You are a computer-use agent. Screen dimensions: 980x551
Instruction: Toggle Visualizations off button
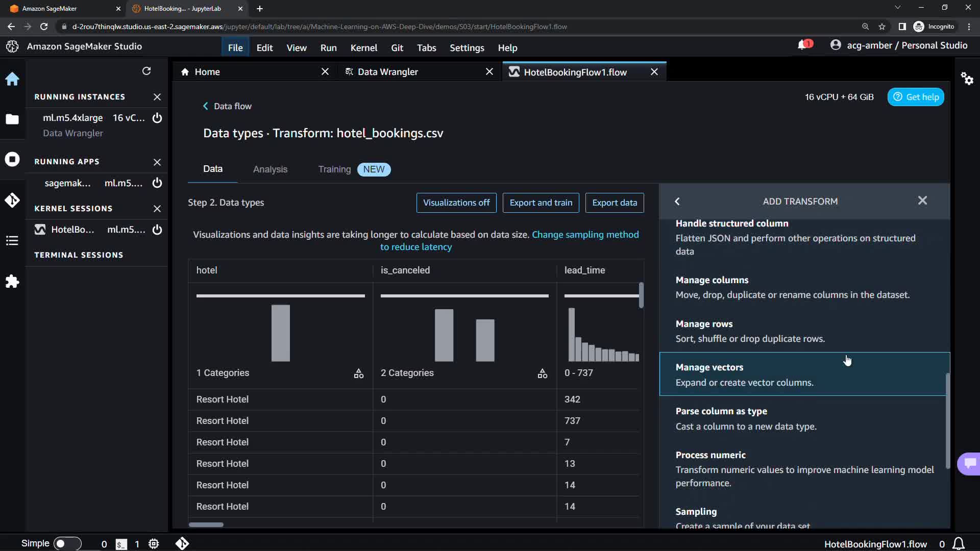(x=456, y=203)
